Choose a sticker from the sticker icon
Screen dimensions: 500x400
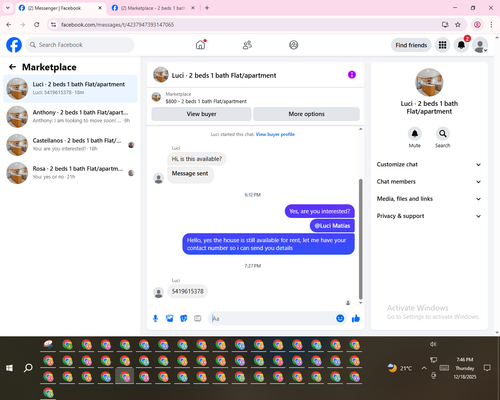tap(184, 318)
